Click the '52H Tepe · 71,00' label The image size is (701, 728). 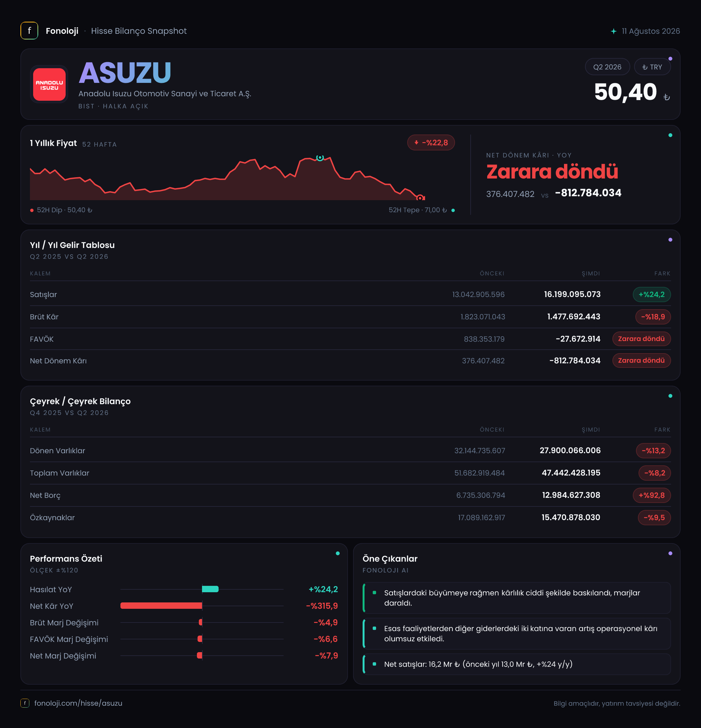tap(418, 210)
